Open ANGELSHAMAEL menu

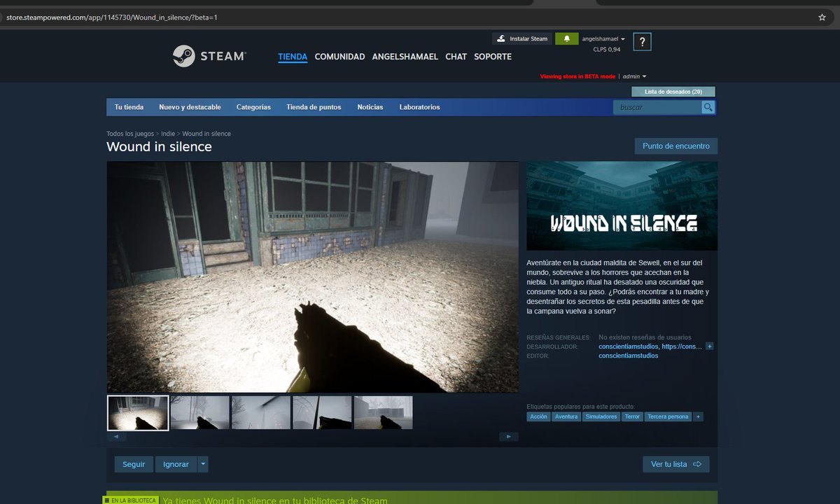point(405,57)
